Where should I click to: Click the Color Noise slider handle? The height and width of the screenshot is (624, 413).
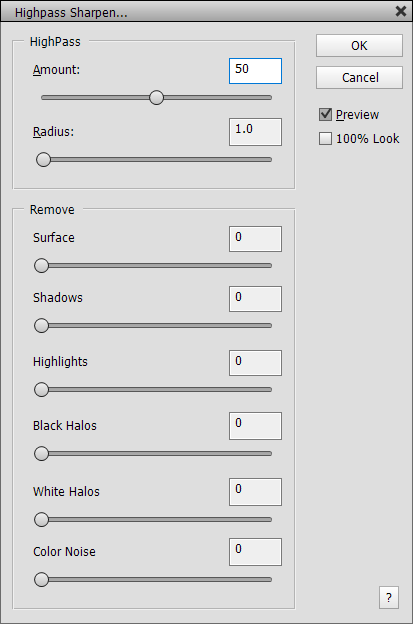tap(41, 580)
